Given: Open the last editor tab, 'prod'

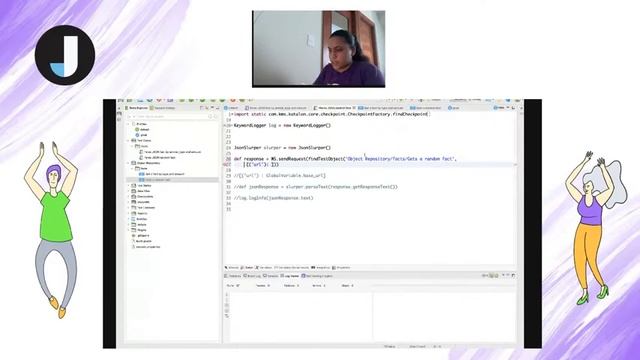Looking at the screenshot, I should click(x=453, y=108).
